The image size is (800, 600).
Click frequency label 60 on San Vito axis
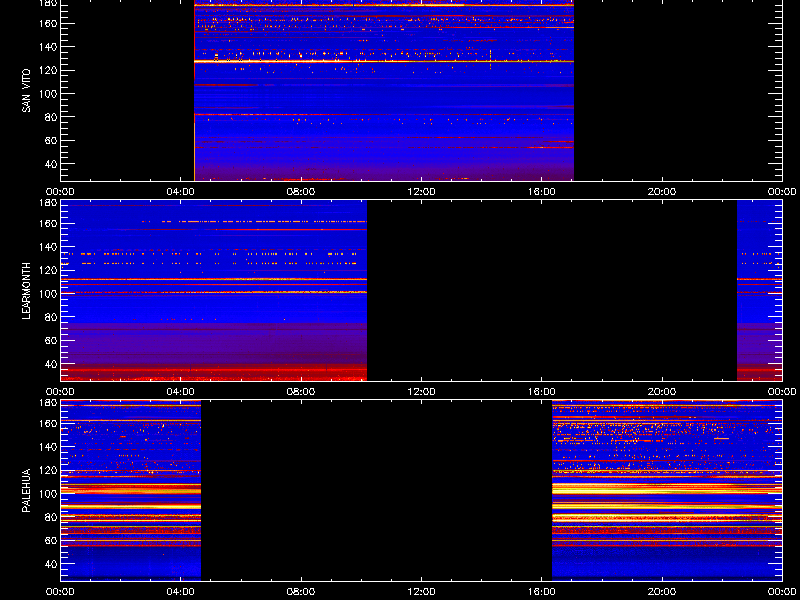pyautogui.click(x=50, y=141)
